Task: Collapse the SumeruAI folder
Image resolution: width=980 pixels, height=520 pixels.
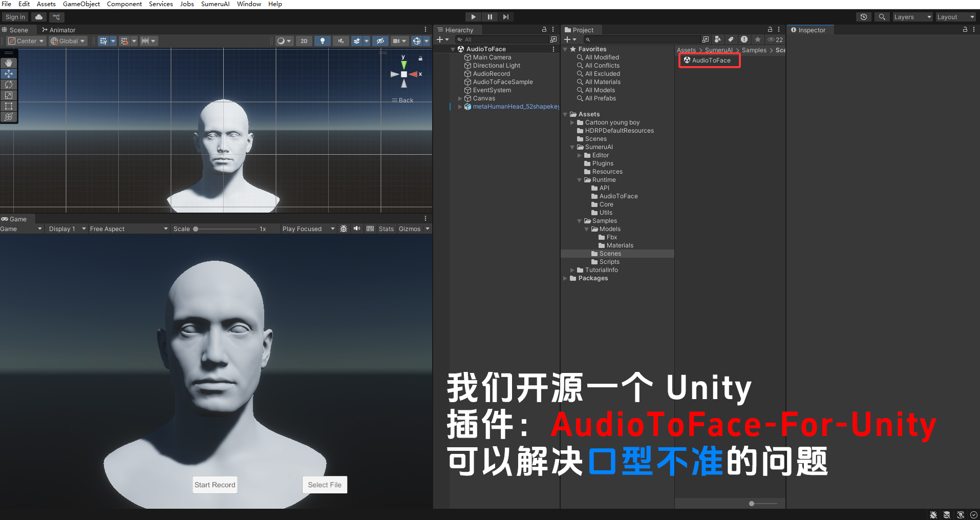Action: click(572, 147)
